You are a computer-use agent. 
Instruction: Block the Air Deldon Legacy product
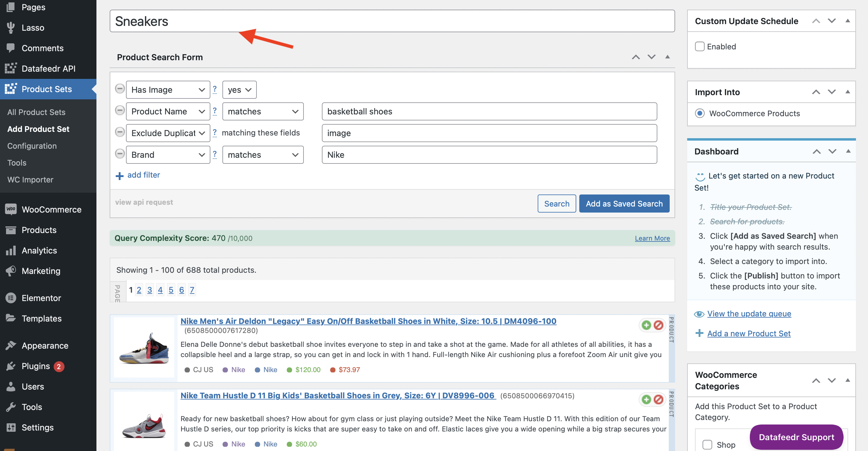point(658,325)
